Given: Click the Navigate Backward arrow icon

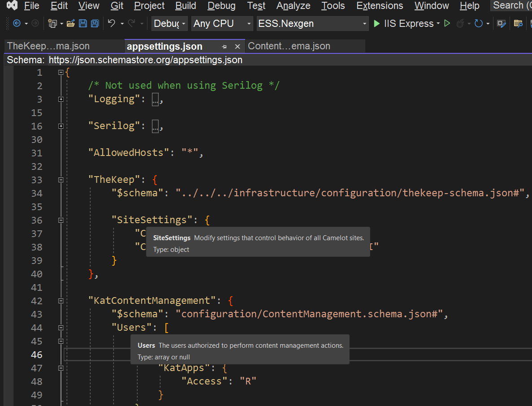Looking at the screenshot, I should pos(16,23).
